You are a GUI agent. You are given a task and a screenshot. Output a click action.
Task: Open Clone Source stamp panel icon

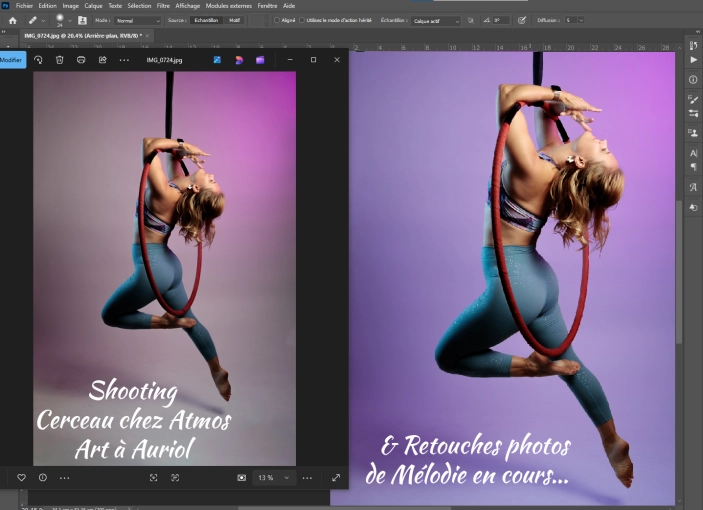[x=693, y=133]
